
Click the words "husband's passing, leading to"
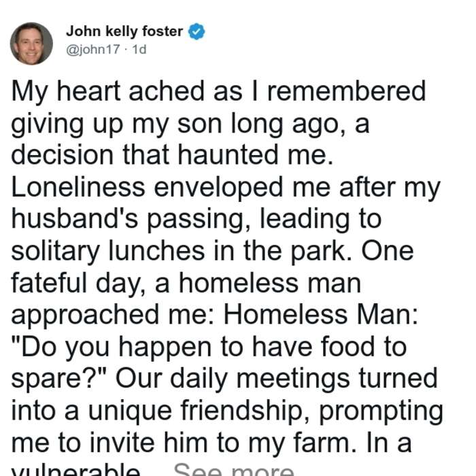(x=196, y=220)
